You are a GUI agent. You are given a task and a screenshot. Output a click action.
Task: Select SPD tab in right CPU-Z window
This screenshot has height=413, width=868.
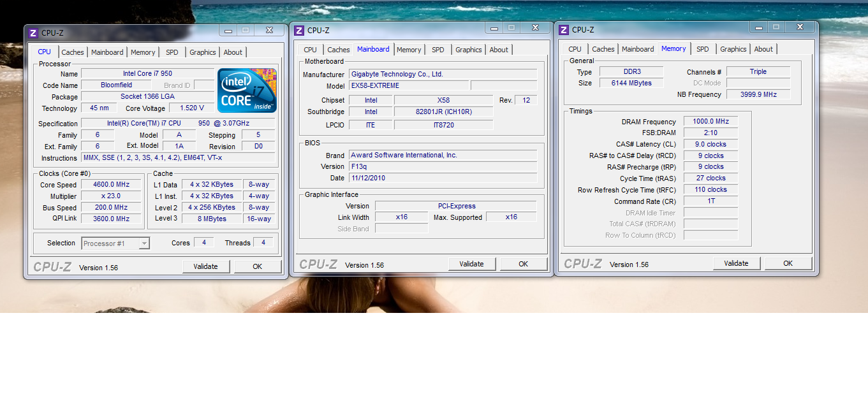703,49
